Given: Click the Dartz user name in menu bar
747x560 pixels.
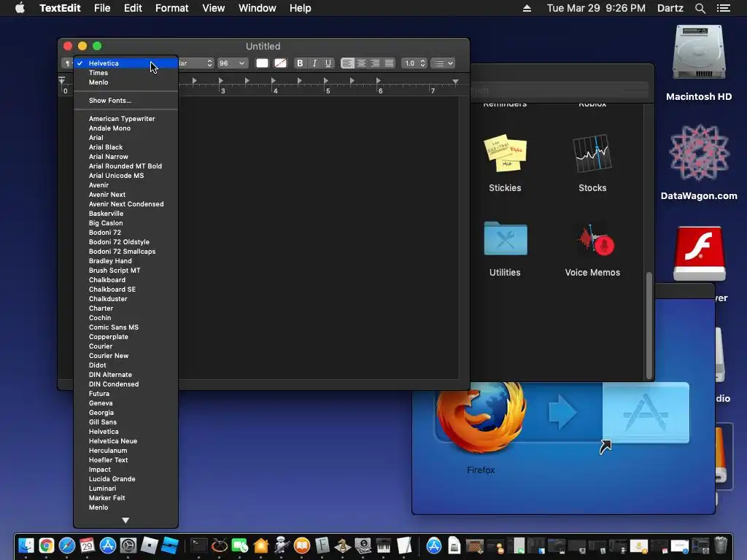Looking at the screenshot, I should coord(670,8).
